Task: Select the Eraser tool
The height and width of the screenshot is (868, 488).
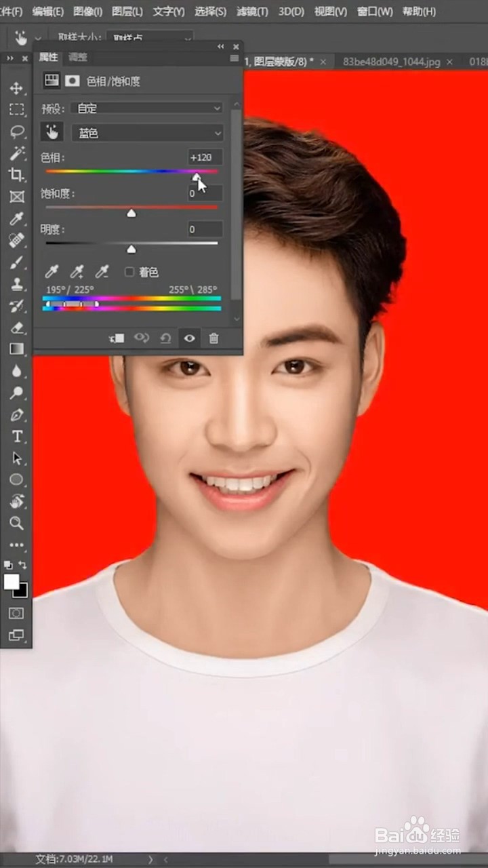Action: tap(16, 328)
